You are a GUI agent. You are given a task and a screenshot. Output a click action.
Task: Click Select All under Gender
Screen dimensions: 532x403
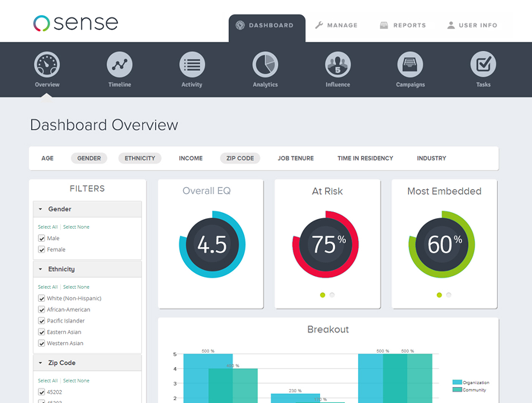(x=47, y=227)
